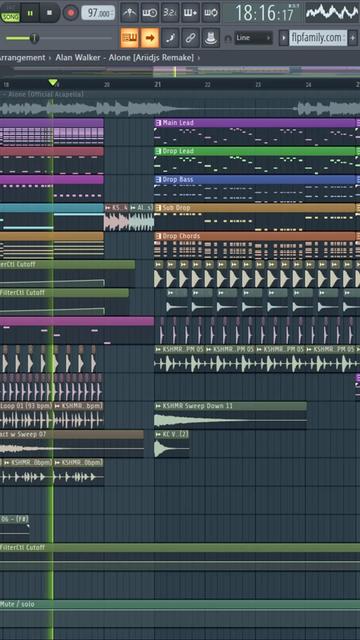Select the 06 - [F#] clip
This screenshot has width=360, height=640.
14,529
